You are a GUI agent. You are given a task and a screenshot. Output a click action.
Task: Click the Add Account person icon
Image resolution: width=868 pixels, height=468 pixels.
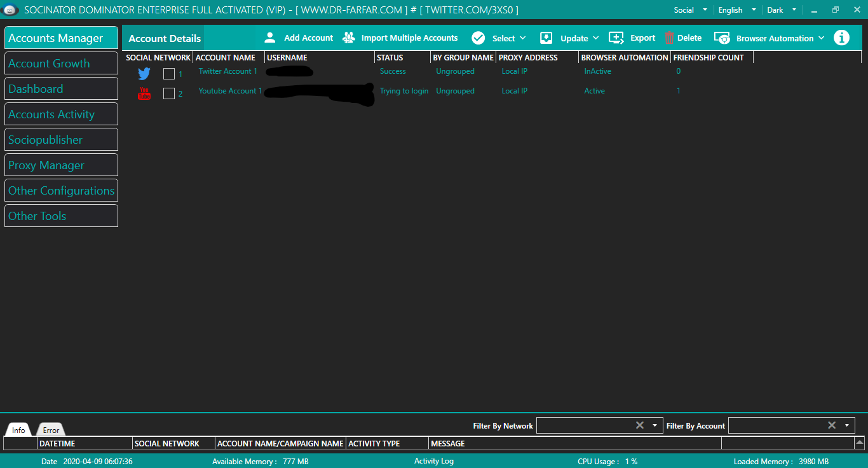[270, 38]
